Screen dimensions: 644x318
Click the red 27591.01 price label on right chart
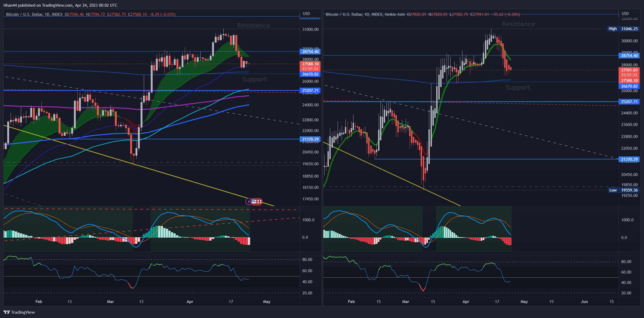(x=629, y=70)
